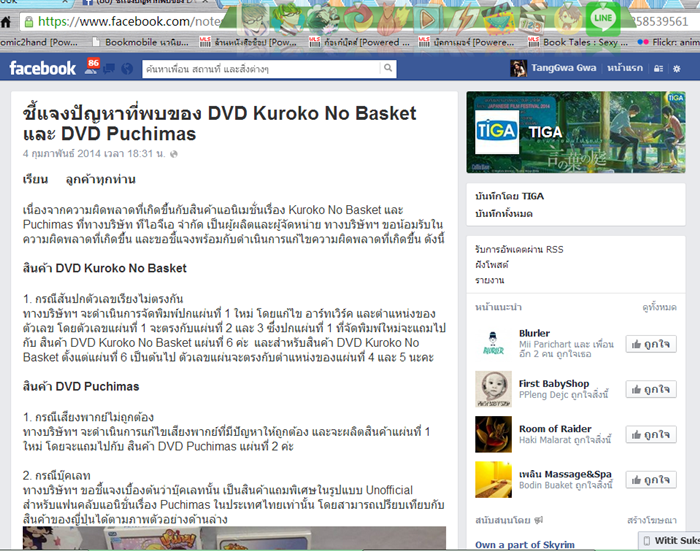Screen dimensions: 700x551
Task: Click the note date 4 กุมภาพันธ์ 2014
Action: (94, 154)
